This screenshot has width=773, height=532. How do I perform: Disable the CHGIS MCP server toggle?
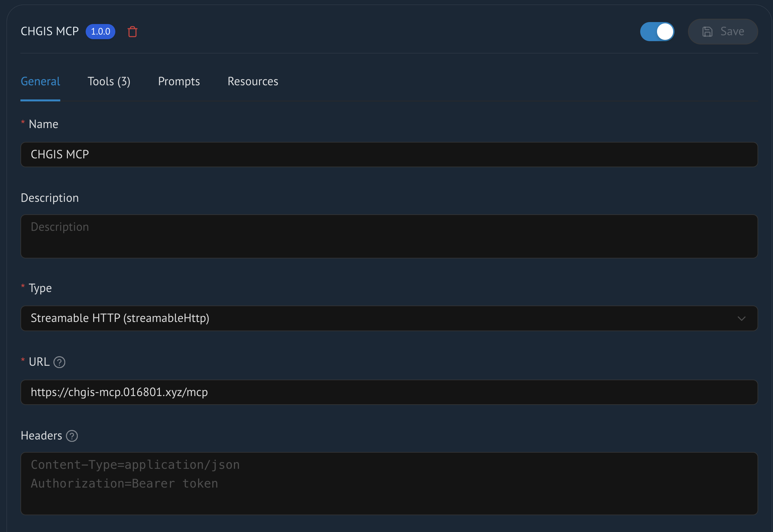coord(657,32)
